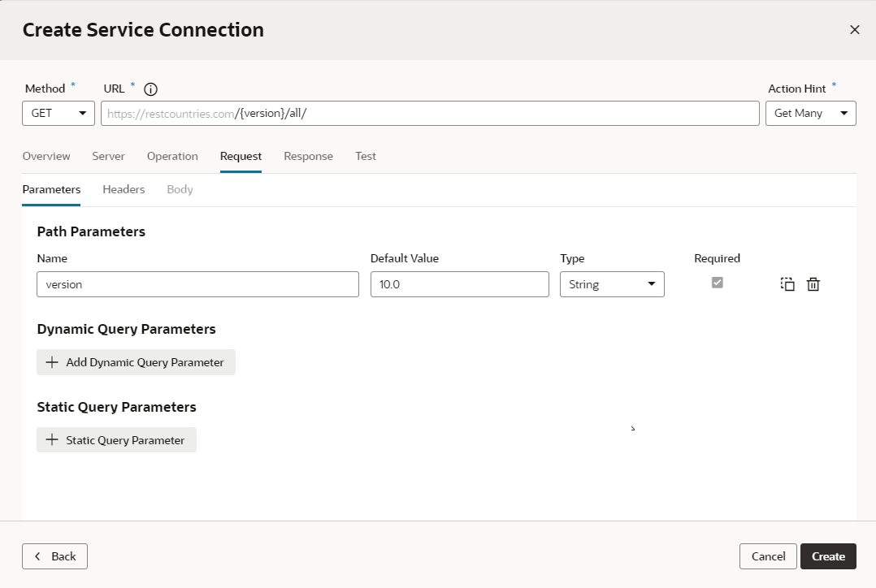The height and width of the screenshot is (588, 876).
Task: Close the Create Service Connection dialog
Action: point(854,30)
